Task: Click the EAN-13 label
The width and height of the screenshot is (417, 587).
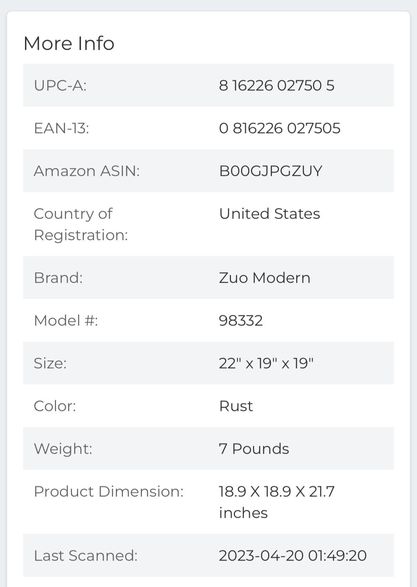Action: 61,128
